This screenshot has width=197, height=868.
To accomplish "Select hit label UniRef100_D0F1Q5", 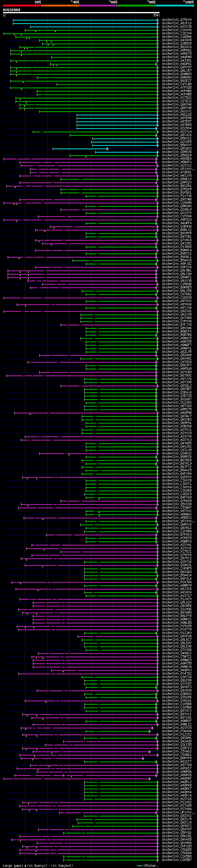I will pos(177,846).
